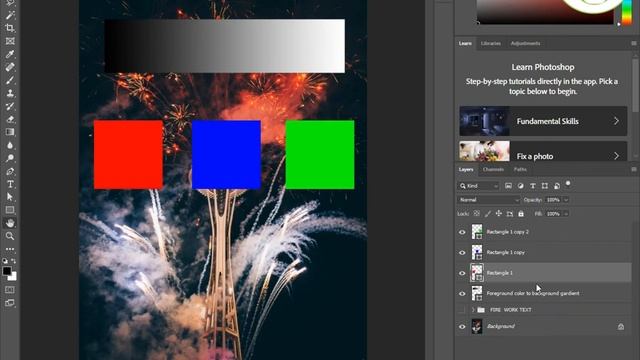Select the Clone Stamp tool
640x360 pixels.
[x=10, y=93]
